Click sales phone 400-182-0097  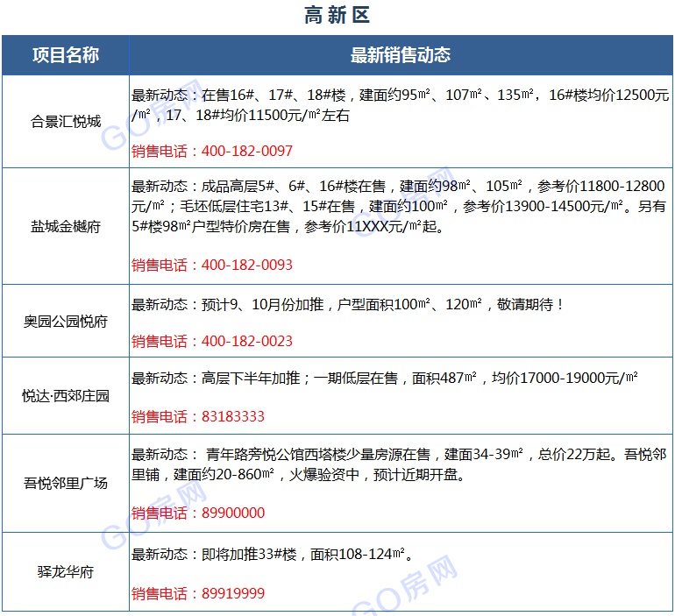click(x=247, y=151)
